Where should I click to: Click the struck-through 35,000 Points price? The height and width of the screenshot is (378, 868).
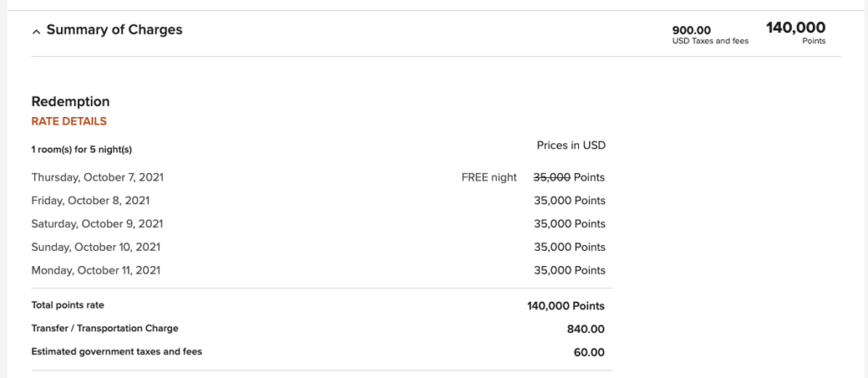tap(569, 178)
